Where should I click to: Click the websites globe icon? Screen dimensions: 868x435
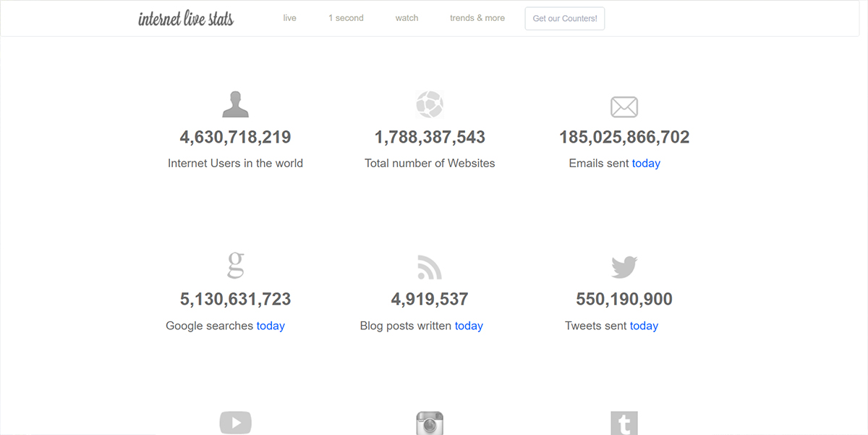(x=430, y=104)
